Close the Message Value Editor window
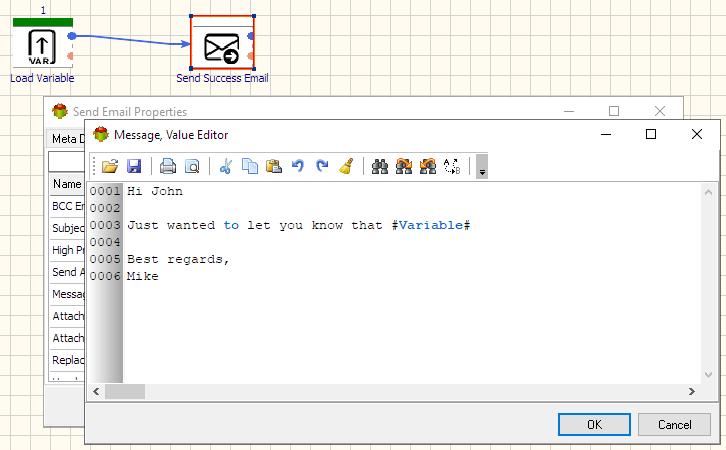The width and height of the screenshot is (726, 450). click(x=696, y=134)
